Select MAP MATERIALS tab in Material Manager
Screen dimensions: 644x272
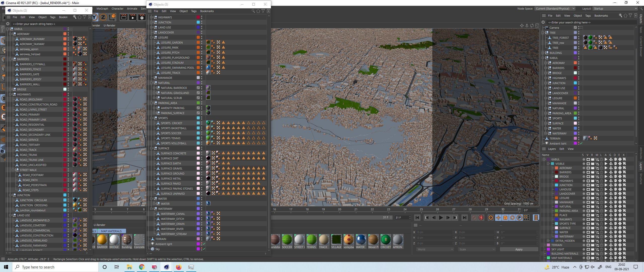[x=111, y=231]
